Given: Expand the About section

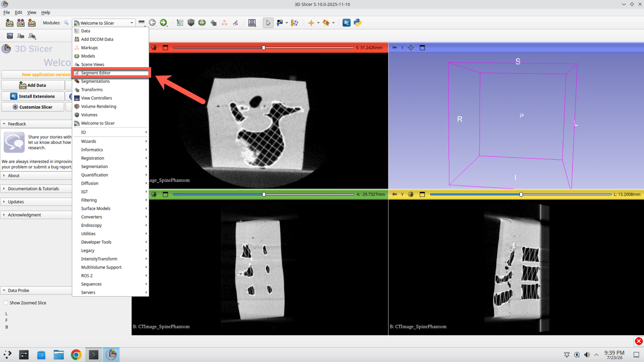Looking at the screenshot, I should tap(36, 176).
